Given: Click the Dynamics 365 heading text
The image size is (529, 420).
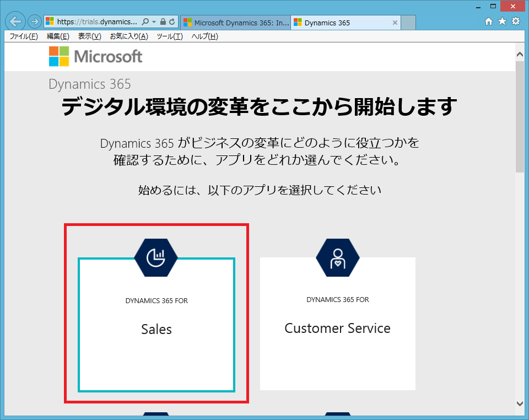Looking at the screenshot, I should [x=89, y=84].
